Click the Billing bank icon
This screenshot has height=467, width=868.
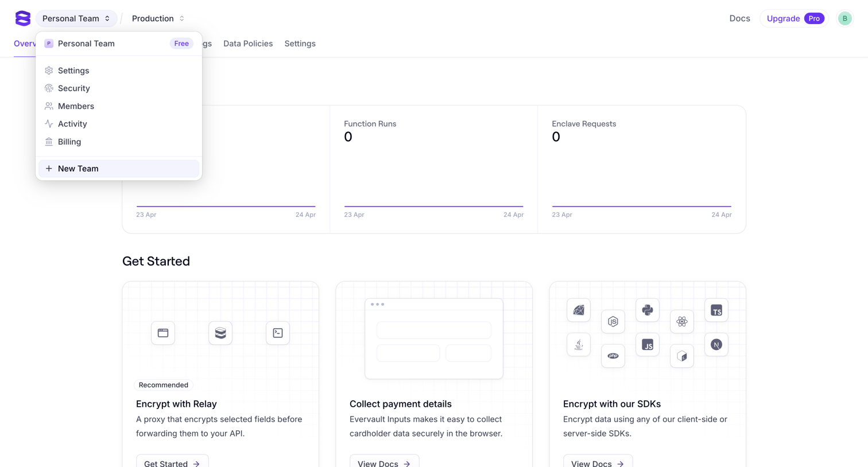click(49, 142)
